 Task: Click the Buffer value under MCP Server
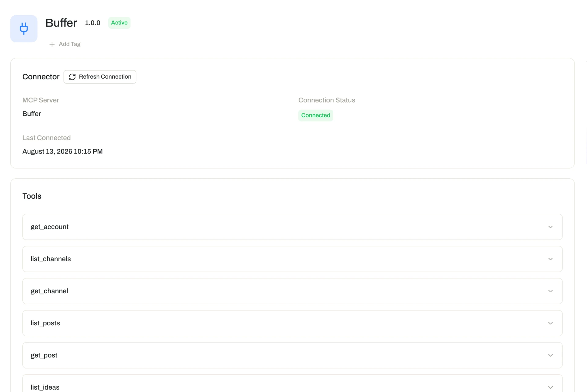click(x=31, y=114)
